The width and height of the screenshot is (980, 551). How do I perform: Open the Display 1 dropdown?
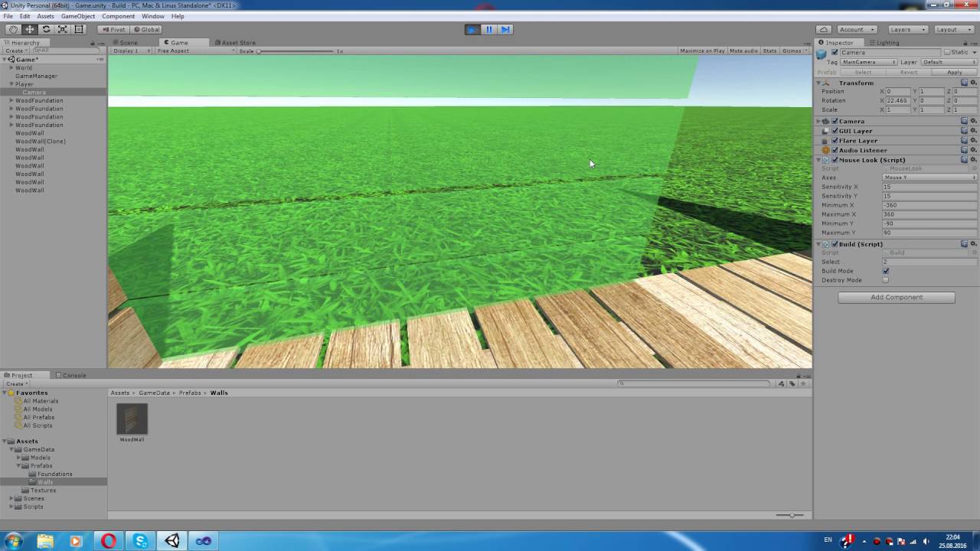coord(130,51)
